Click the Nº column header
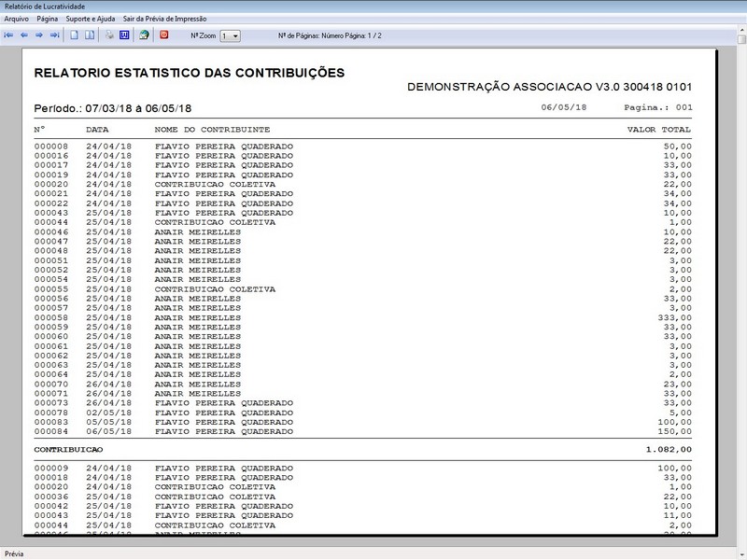The height and width of the screenshot is (560, 747). [39, 129]
